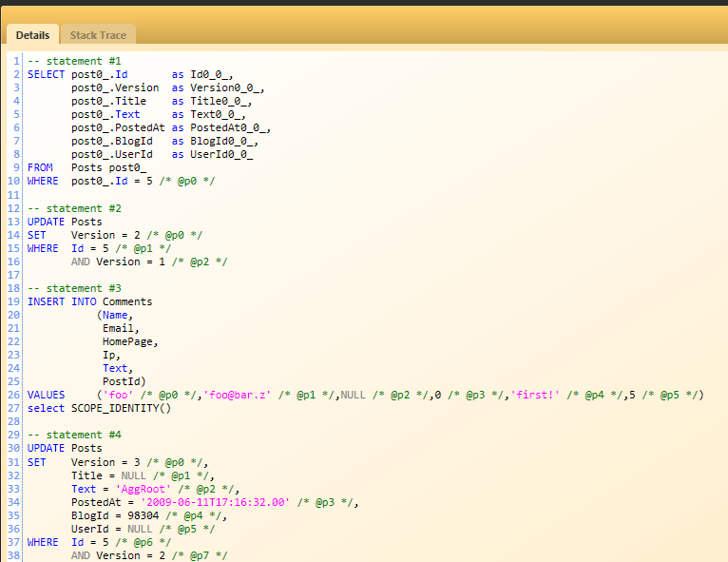The height and width of the screenshot is (562, 728).
Task: Click 'Title = NULL' on line 32
Action: click(x=108, y=476)
